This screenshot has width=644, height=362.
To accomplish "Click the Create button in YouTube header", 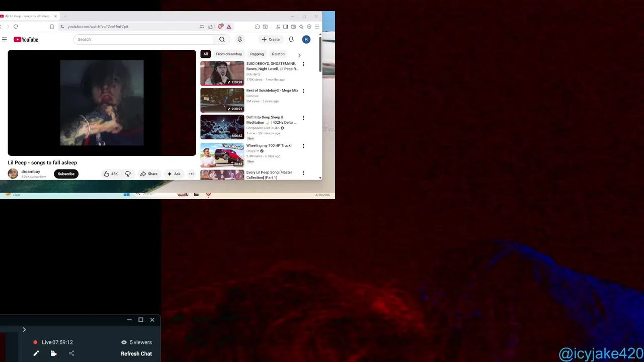I will [271, 39].
